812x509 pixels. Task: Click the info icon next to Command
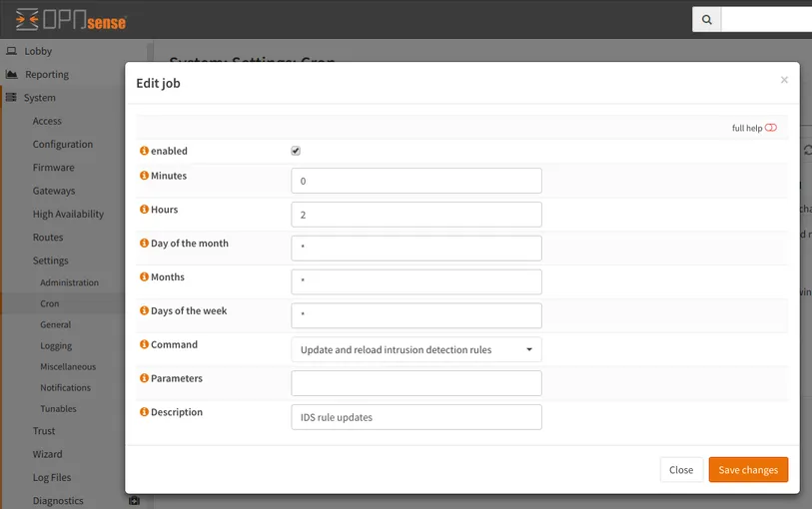coord(144,344)
